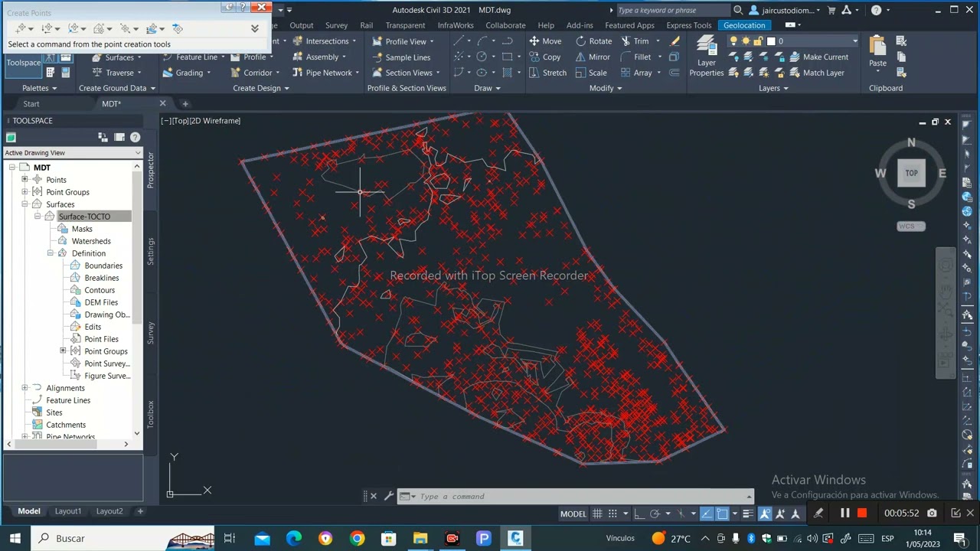The image size is (980, 551).
Task: Select the Mirror tool
Action: pos(593,57)
